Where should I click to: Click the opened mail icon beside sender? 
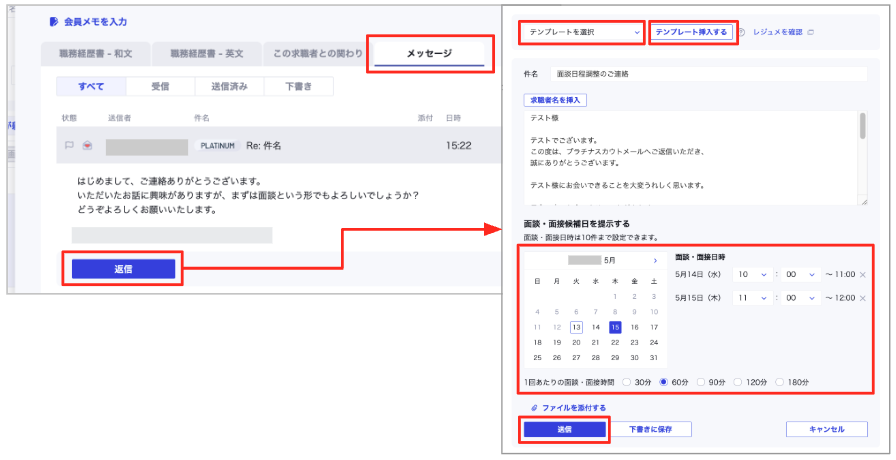point(87,146)
